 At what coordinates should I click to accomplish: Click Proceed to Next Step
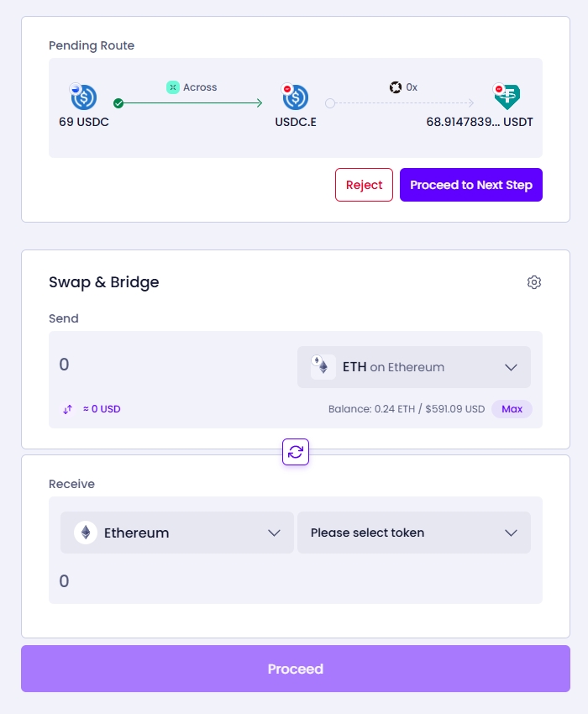pos(471,185)
